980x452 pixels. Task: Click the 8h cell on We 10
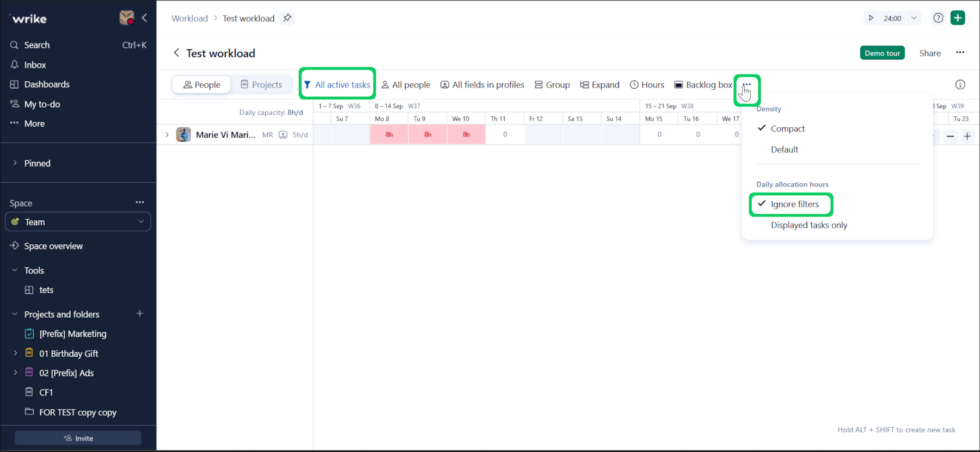[467, 134]
